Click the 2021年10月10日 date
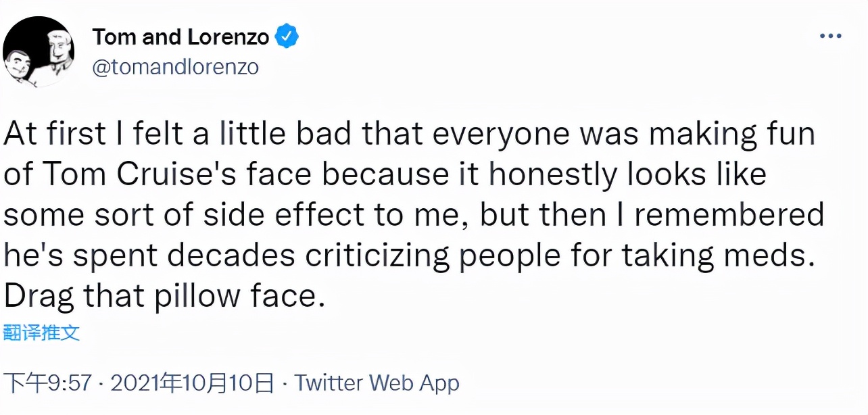The width and height of the screenshot is (868, 415). 192,384
